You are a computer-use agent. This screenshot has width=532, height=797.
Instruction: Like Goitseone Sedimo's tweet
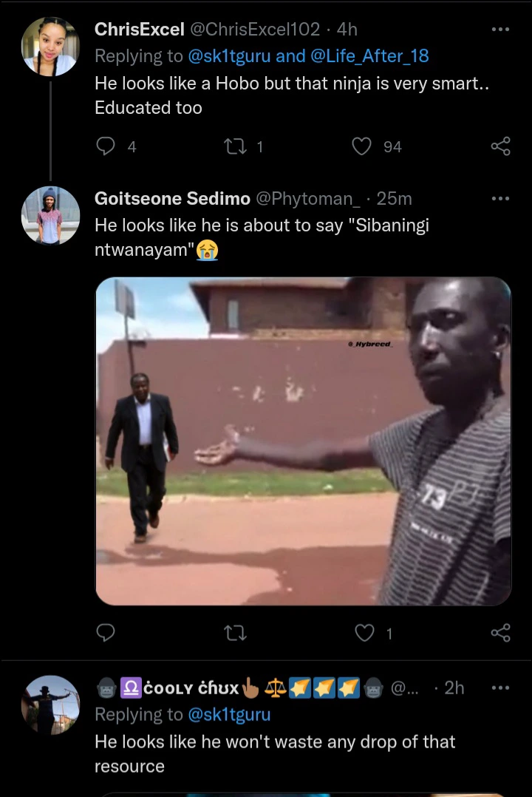click(364, 632)
